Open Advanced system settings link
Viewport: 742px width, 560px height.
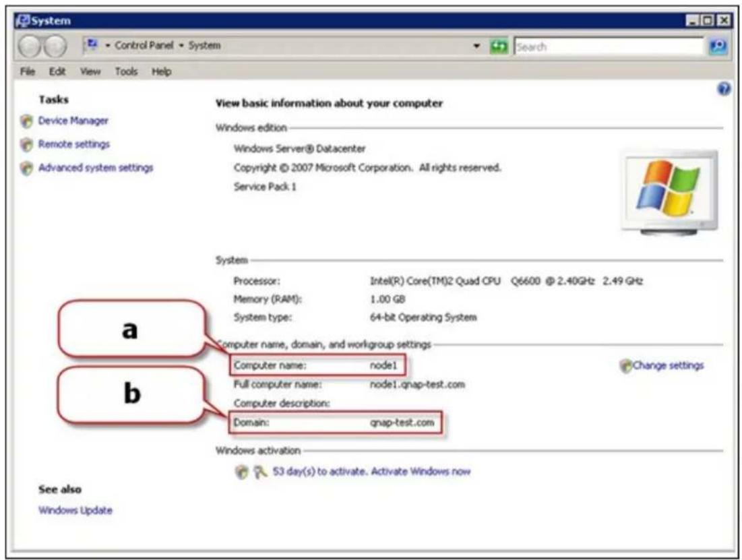(96, 168)
